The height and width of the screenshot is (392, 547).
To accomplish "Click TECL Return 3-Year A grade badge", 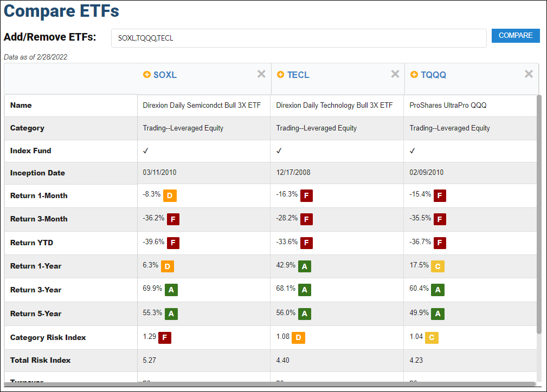I will tap(305, 290).
